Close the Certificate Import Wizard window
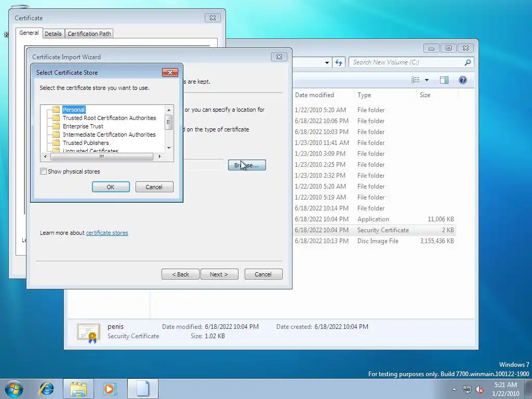The width and height of the screenshot is (532, 399). point(279,57)
